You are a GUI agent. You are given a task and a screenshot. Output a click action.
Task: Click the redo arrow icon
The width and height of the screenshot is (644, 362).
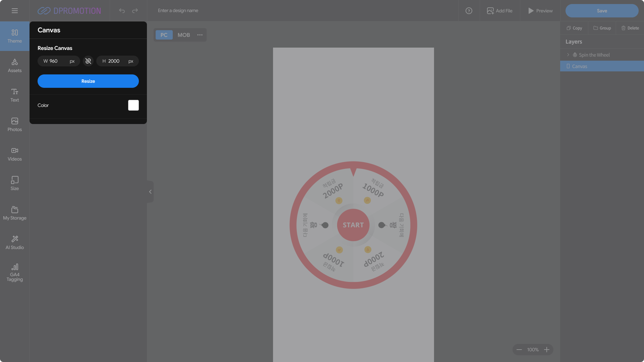click(135, 11)
